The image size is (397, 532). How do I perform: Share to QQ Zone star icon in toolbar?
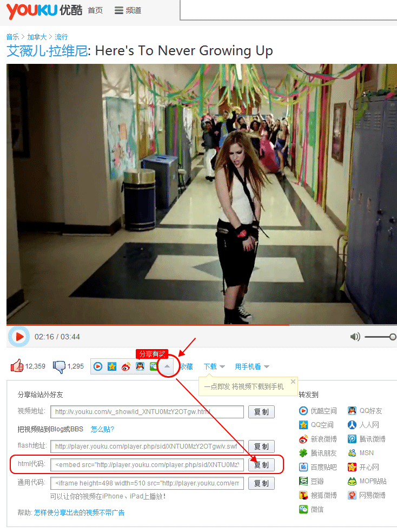[x=112, y=366]
